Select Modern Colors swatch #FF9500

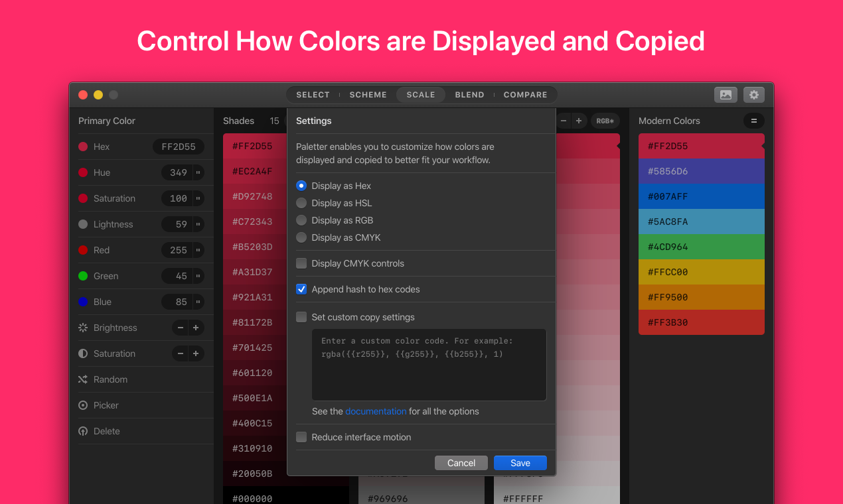pos(702,297)
